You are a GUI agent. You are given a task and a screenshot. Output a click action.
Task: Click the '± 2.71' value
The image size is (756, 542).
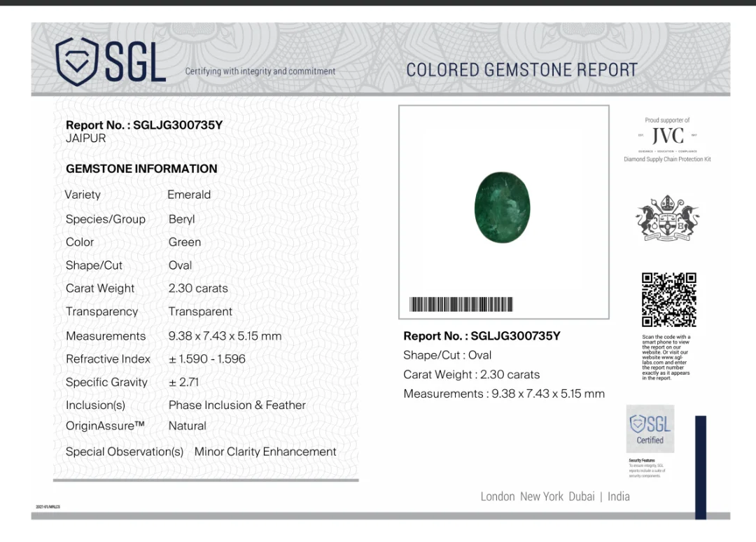pyautogui.click(x=183, y=382)
